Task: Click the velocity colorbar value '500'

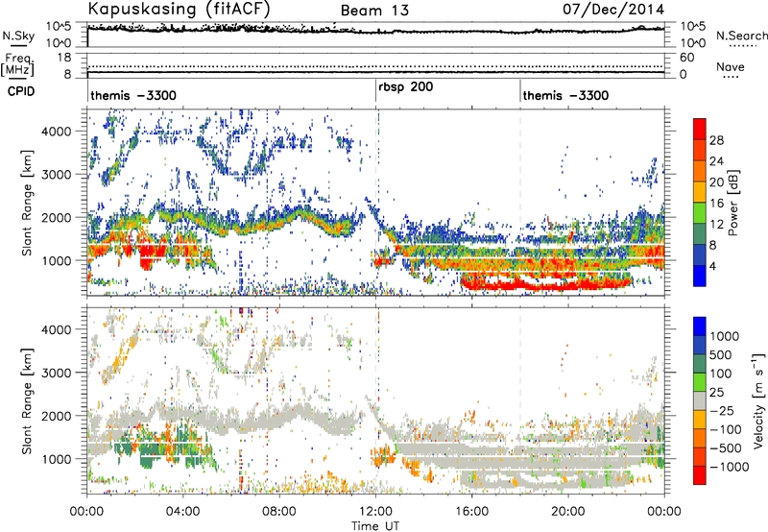Action: tap(723, 355)
